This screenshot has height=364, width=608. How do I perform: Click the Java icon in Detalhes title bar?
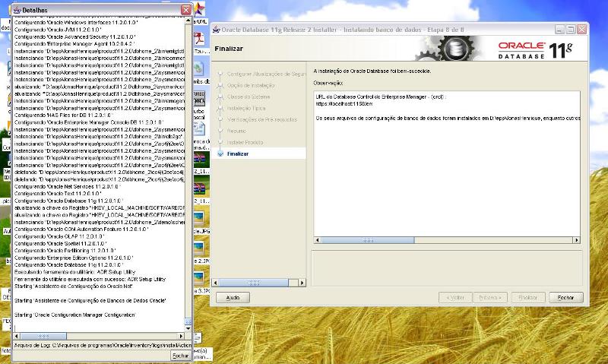(x=17, y=10)
